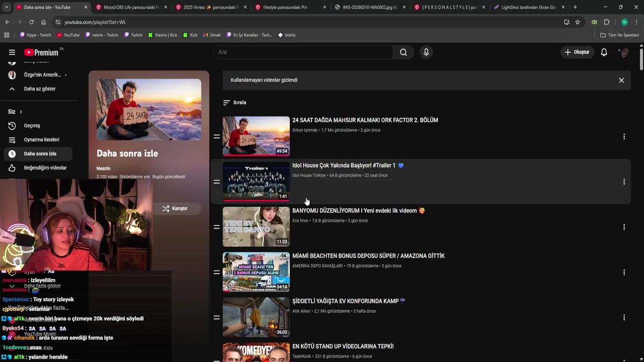Open Gmail bookmark
Image resolution: width=644 pixels, height=362 pixels.
pos(212,35)
